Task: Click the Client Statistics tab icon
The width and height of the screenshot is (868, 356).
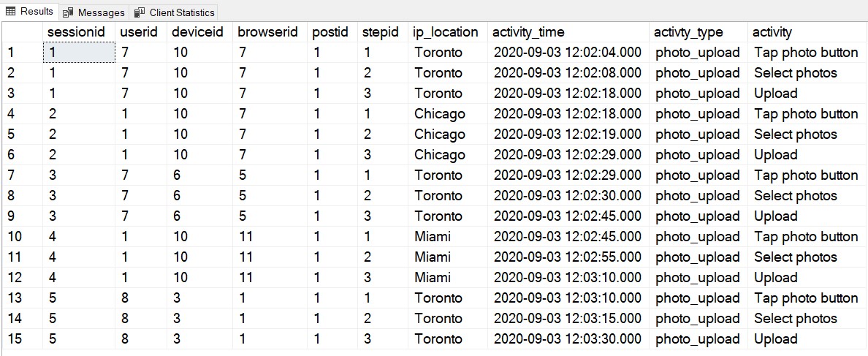Action: click(138, 12)
